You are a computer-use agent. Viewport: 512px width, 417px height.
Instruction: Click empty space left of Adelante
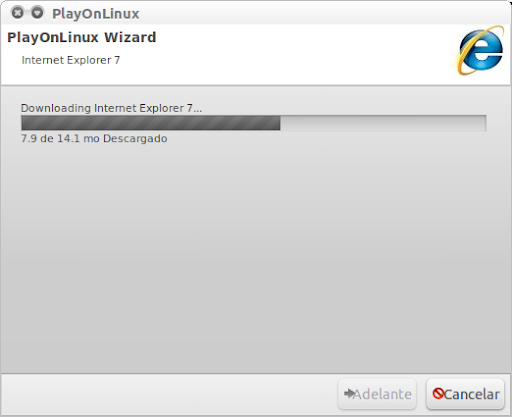click(167, 394)
